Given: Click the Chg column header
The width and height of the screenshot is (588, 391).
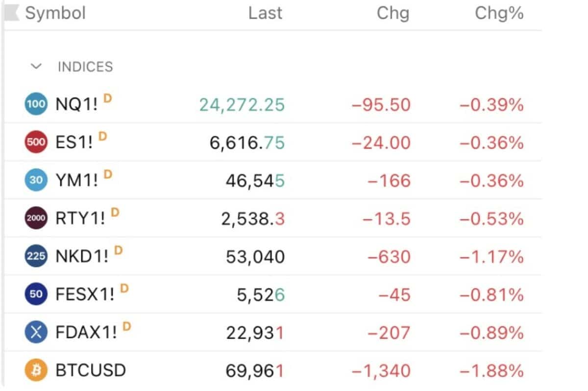Looking at the screenshot, I should [393, 14].
